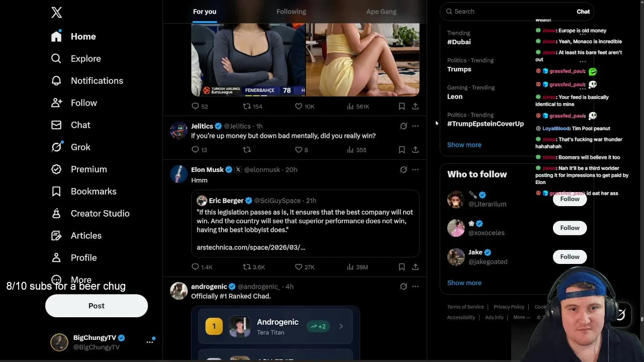The width and height of the screenshot is (644, 362).
Task: Follow the @Literariium account
Action: (570, 199)
